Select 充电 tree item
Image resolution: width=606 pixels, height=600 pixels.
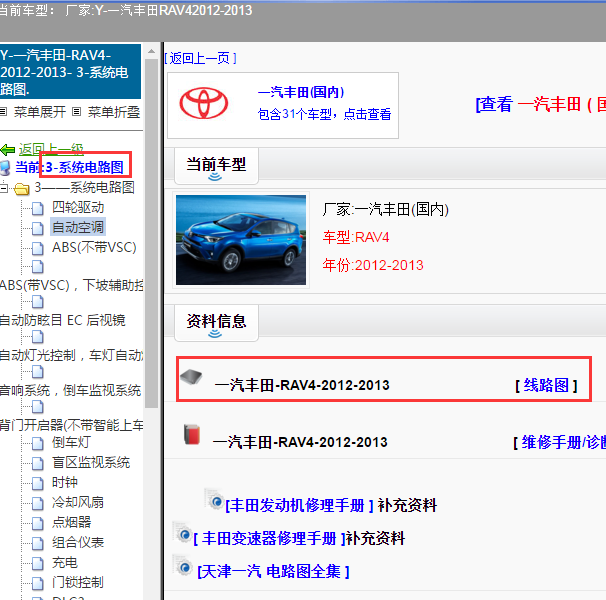pos(65,563)
